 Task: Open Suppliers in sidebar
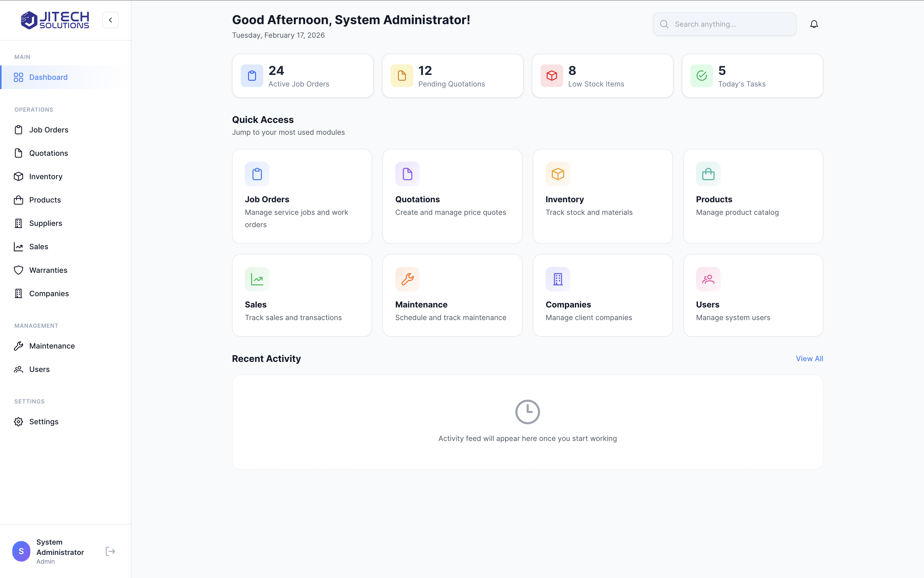coord(65,223)
